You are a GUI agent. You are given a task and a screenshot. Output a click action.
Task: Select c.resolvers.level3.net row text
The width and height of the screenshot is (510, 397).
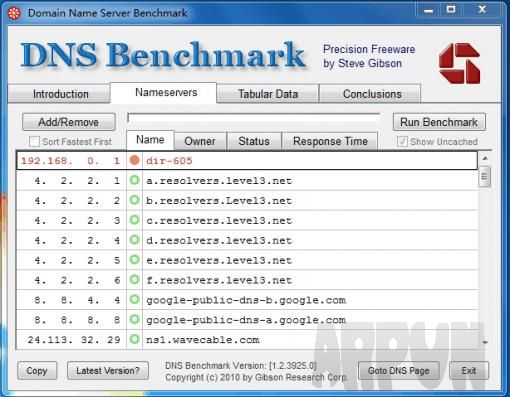219,221
